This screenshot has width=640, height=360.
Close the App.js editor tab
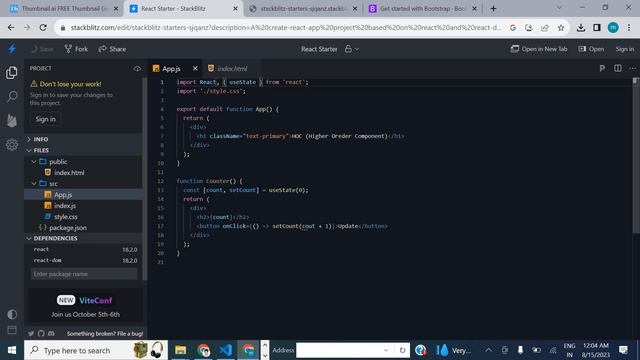[x=195, y=69]
